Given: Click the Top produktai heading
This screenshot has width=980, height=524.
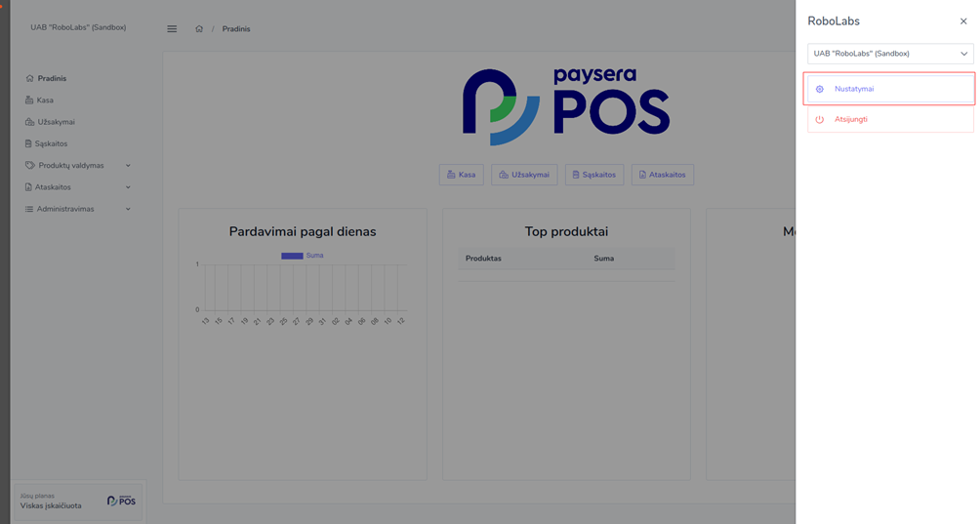Looking at the screenshot, I should click(x=566, y=231).
